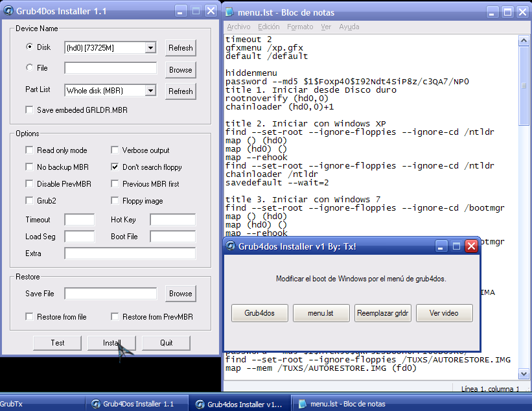The image size is (532, 411).
Task: Click 'title 2. Iniciar con Windows XP' line
Action: point(306,124)
